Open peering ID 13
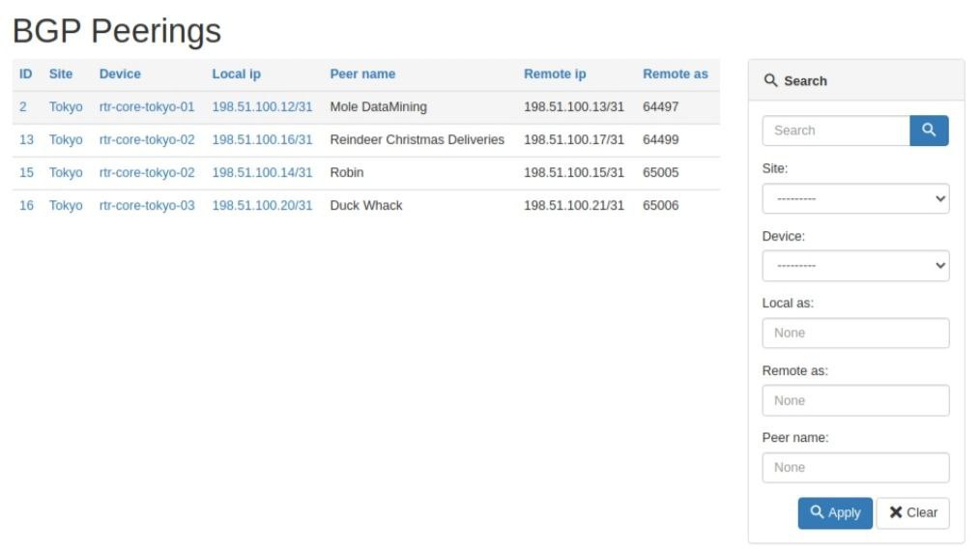Screen dimensions: 980x552 [x=26, y=139]
